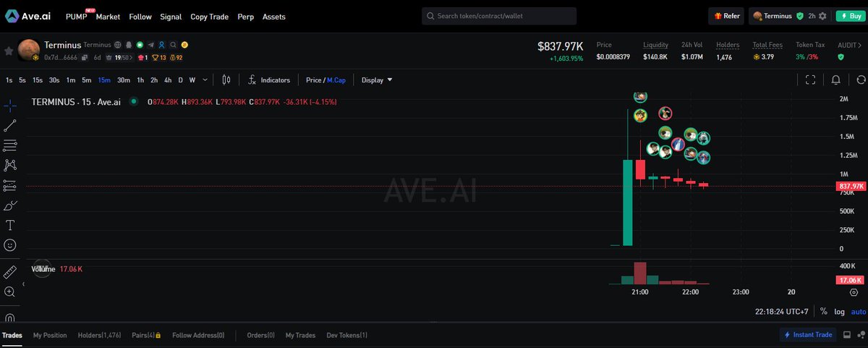Open the bottom panel layout icon
The image size is (868, 348).
click(847, 334)
